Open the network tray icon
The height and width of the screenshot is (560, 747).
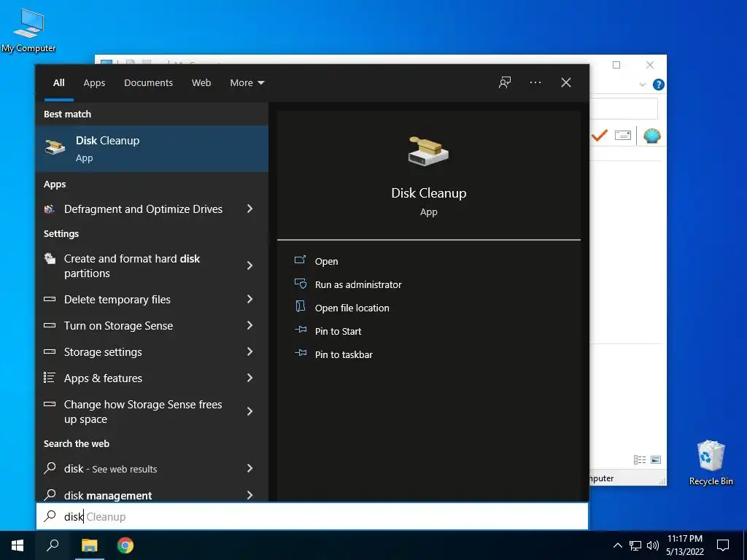tap(635, 545)
